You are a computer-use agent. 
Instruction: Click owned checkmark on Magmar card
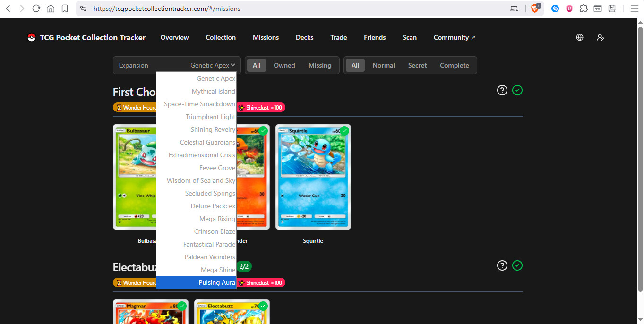182,306
